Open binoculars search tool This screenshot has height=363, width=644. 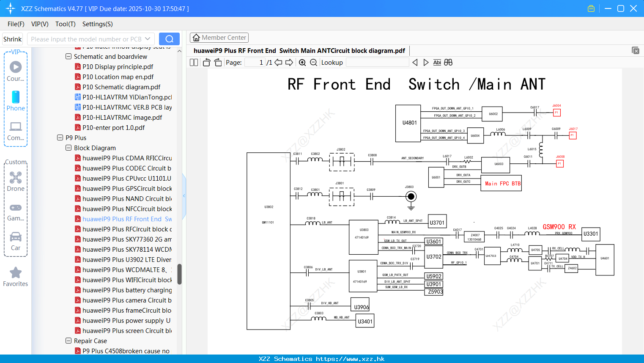tap(448, 62)
